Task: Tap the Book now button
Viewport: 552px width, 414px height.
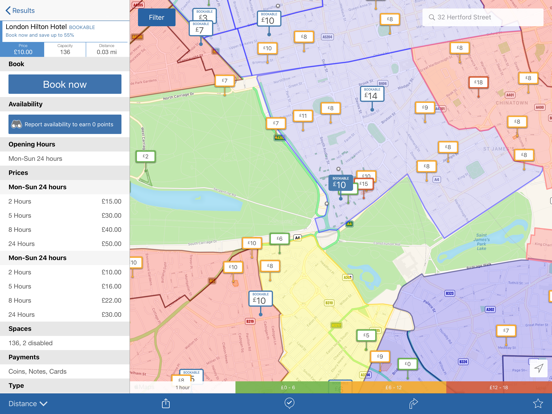Action: click(x=65, y=84)
